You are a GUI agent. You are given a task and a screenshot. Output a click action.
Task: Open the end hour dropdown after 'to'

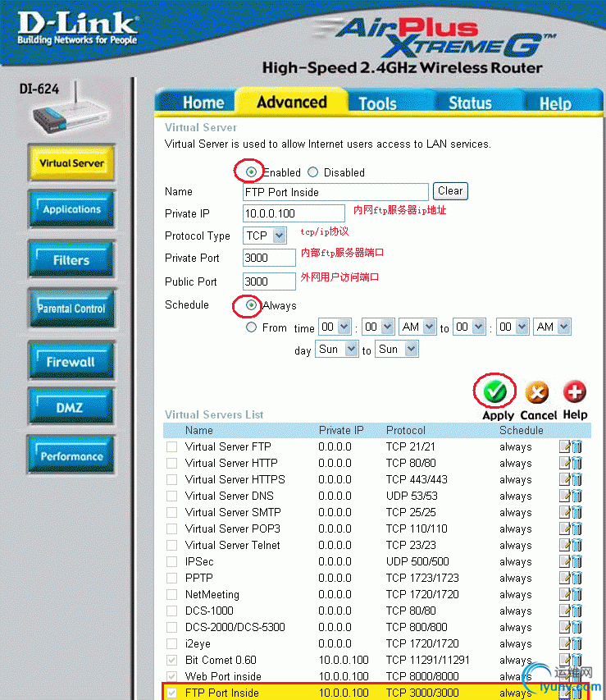[469, 327]
